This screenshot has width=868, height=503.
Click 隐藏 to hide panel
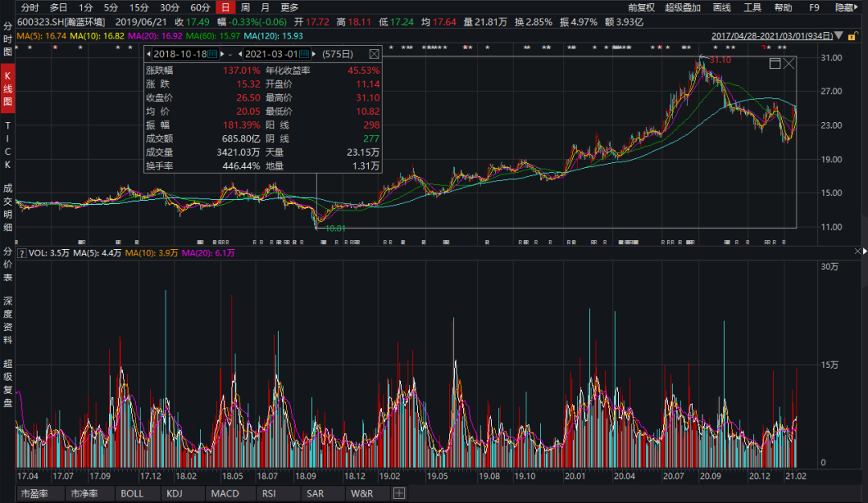click(x=845, y=8)
